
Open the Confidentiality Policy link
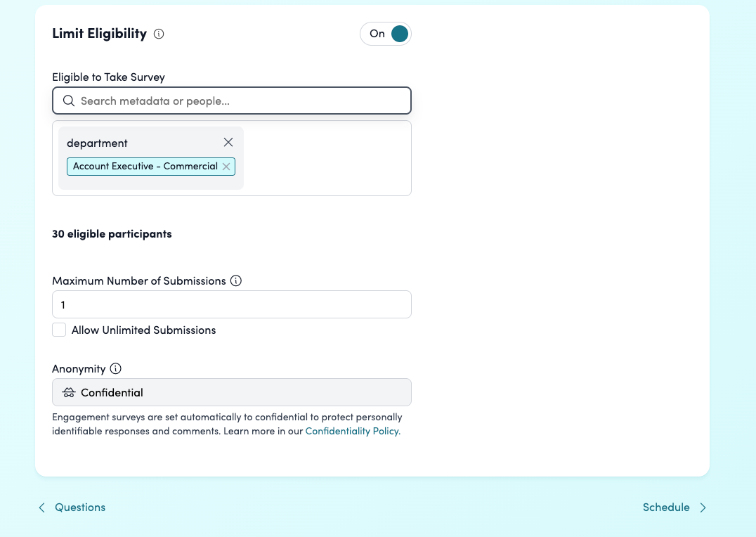coord(352,432)
